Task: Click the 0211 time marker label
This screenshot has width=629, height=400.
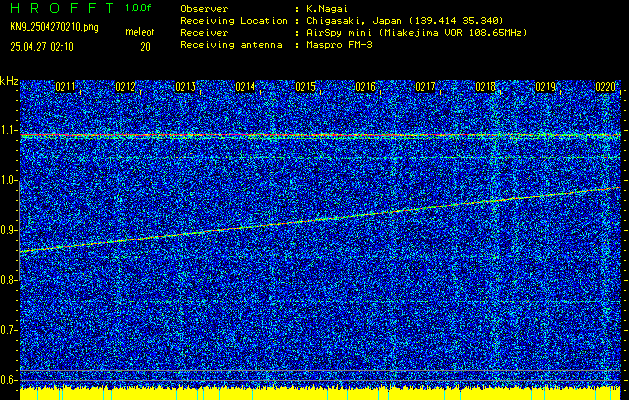Action: pyautogui.click(x=65, y=87)
